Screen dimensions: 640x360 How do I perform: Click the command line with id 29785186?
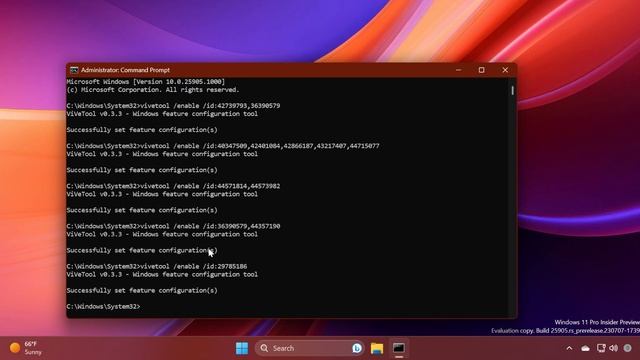click(157, 266)
